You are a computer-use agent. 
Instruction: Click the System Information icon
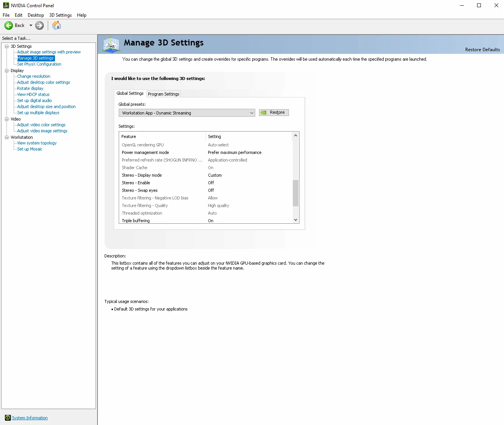[8, 418]
